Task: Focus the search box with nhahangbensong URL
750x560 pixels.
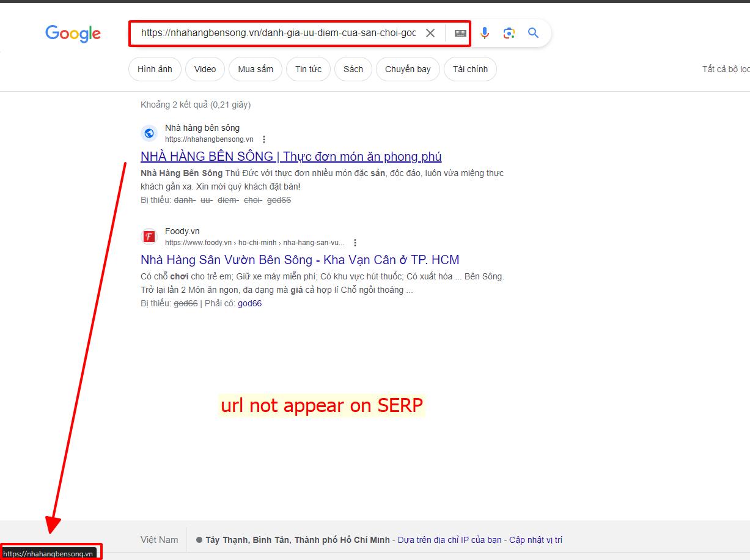Action: (x=278, y=33)
